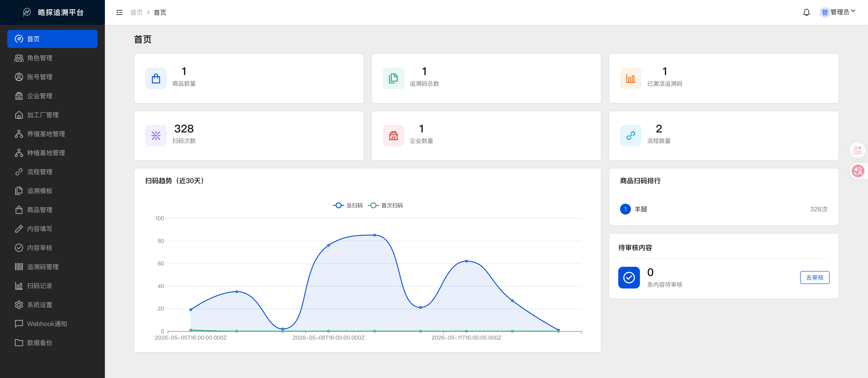
Task: Click the floating apps widget icon
Action: [x=858, y=150]
